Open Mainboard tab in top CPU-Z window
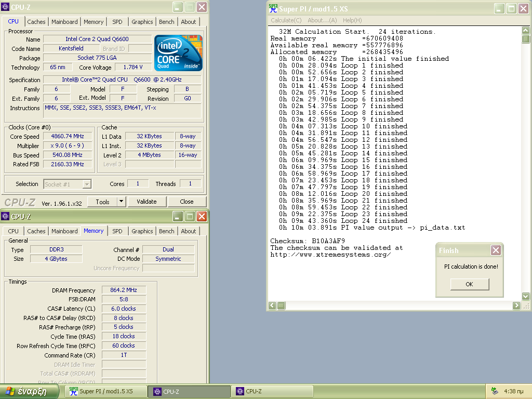The width and height of the screenshot is (532, 399). tap(64, 22)
